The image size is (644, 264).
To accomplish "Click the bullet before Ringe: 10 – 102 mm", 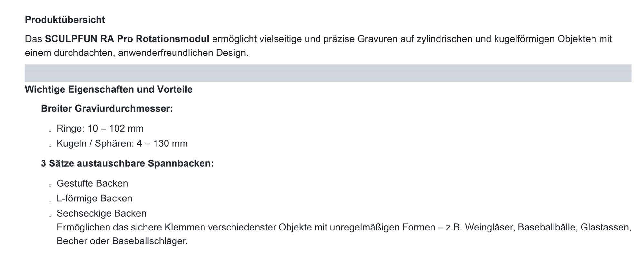I will click(50, 131).
